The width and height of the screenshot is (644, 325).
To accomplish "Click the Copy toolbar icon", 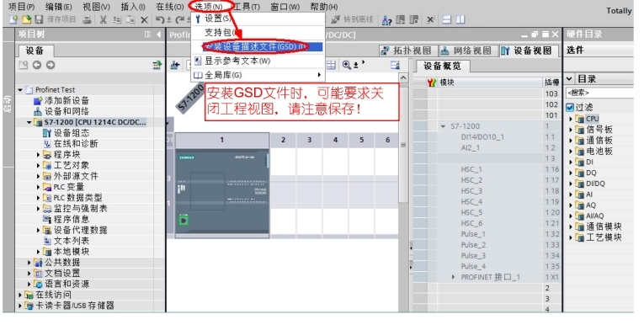I will point(117,19).
